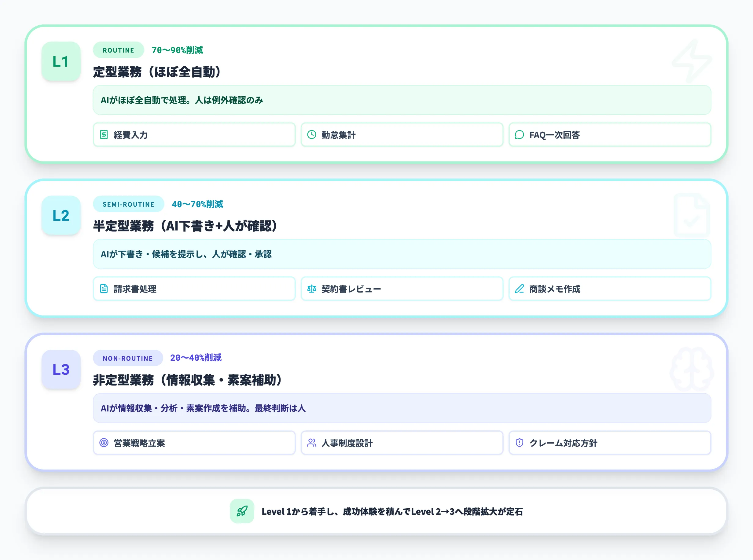Click the pen icon beside 商談メモ作成
The height and width of the screenshot is (560, 753).
[x=520, y=289]
